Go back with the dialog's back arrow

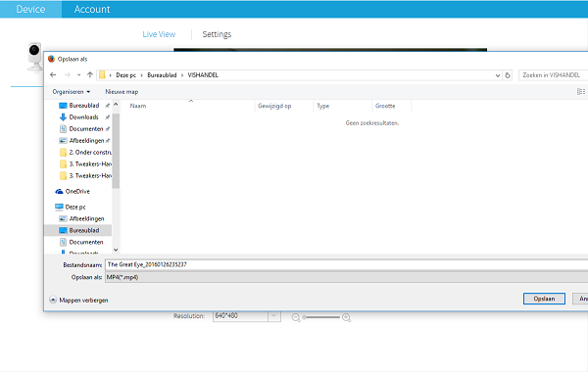tap(53, 75)
